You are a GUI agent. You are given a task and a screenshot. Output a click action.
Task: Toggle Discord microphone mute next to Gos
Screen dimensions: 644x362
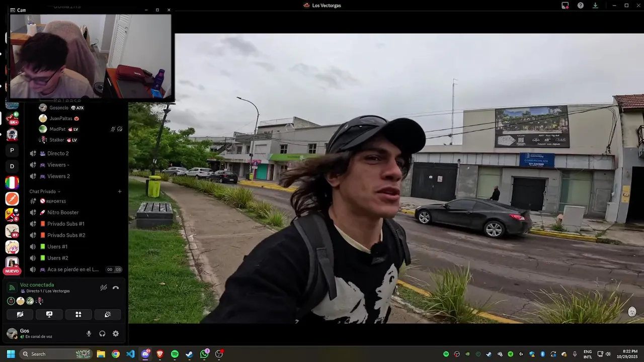coord(89,333)
